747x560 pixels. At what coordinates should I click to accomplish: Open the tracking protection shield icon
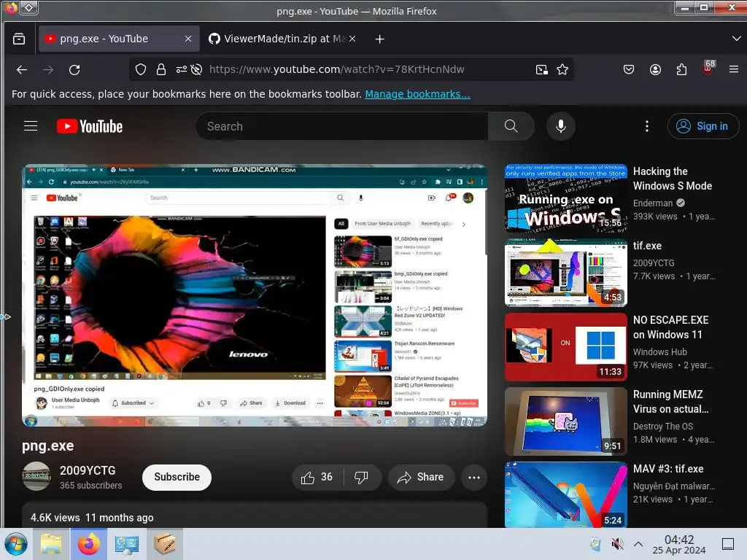[x=141, y=69]
